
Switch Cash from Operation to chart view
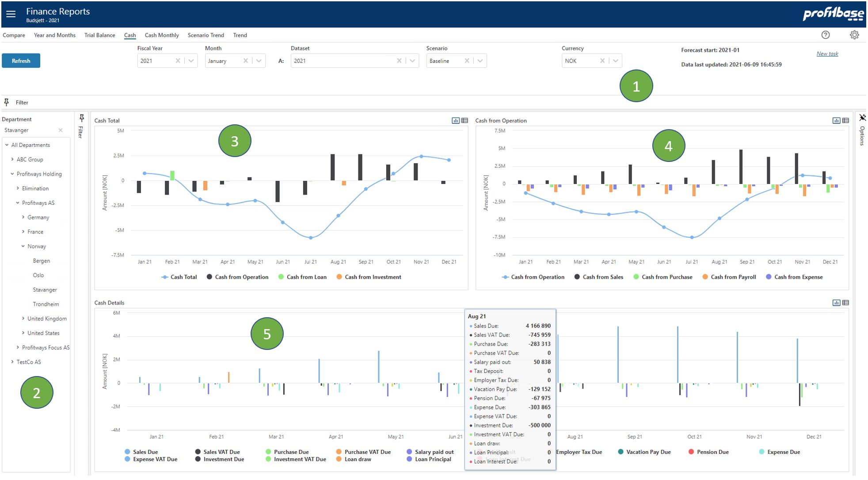pyautogui.click(x=836, y=120)
